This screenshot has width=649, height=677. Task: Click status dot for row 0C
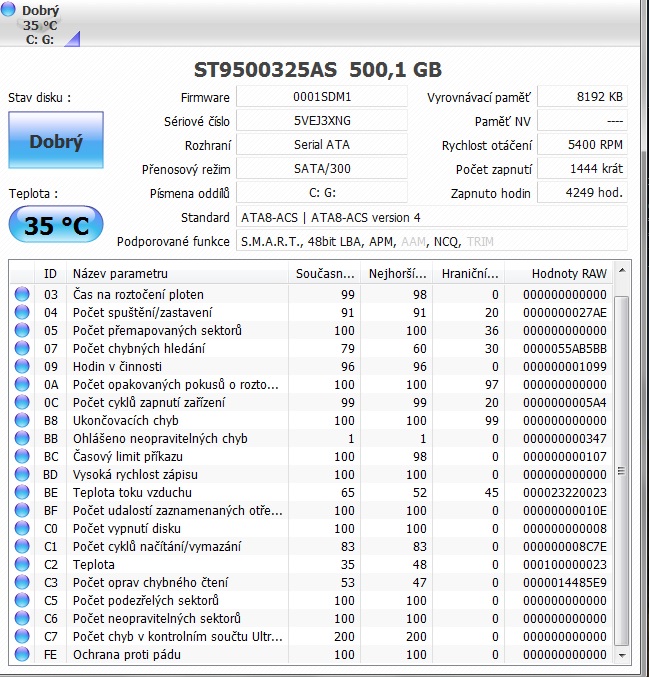(22, 402)
